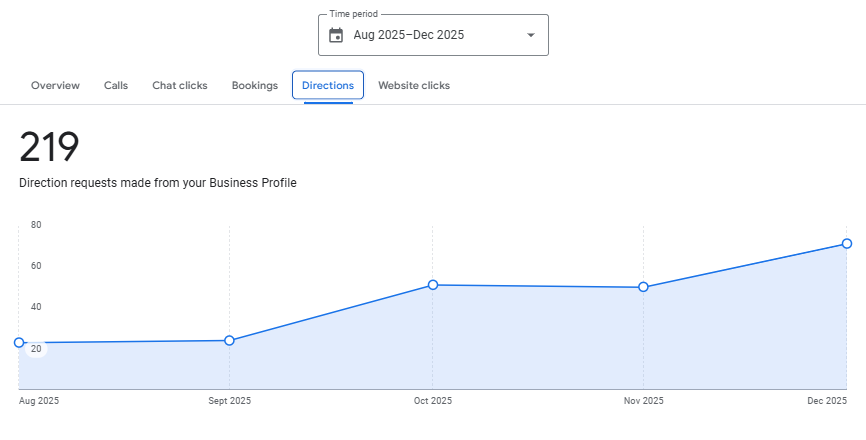Viewport: 866px width, 440px height.
Task: Open the Overview tab
Action: [55, 86]
